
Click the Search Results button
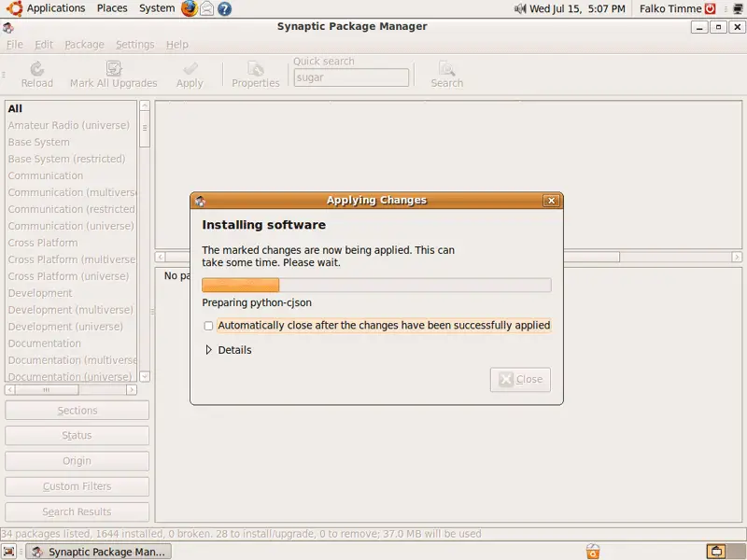tap(77, 511)
